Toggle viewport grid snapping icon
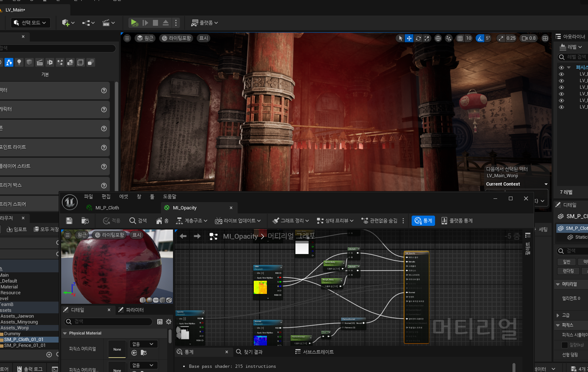Image resolution: width=588 pixels, height=372 pixels. 460,38
